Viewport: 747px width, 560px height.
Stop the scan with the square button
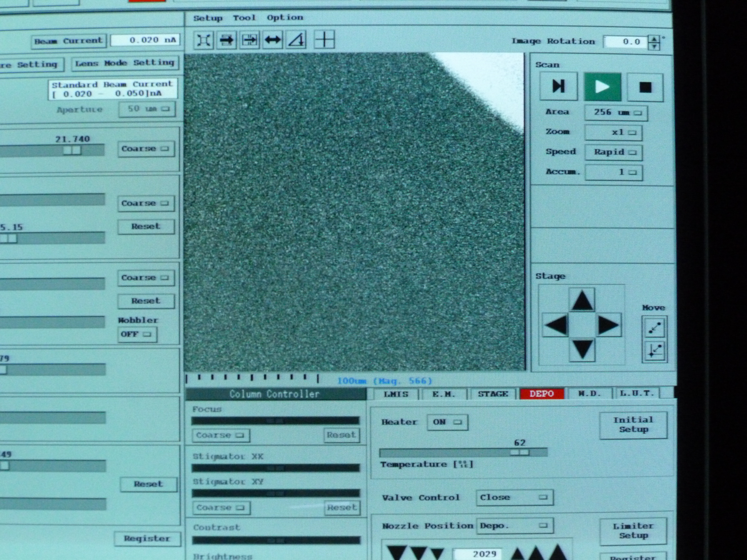[645, 87]
